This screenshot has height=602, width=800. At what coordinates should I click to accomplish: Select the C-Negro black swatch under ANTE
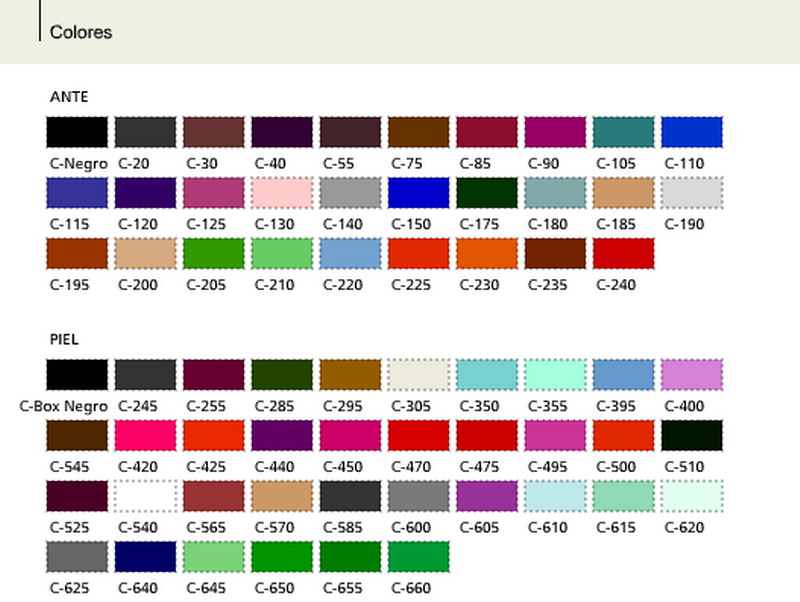tap(77, 132)
